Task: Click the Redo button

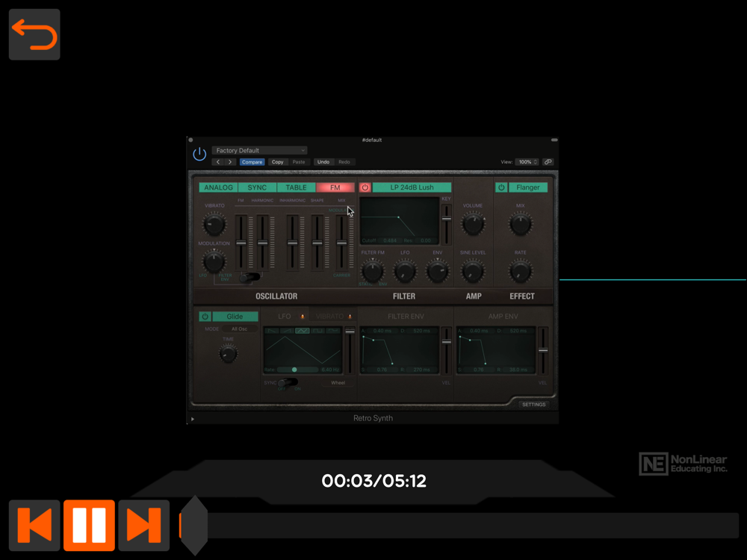Action: coord(344,162)
